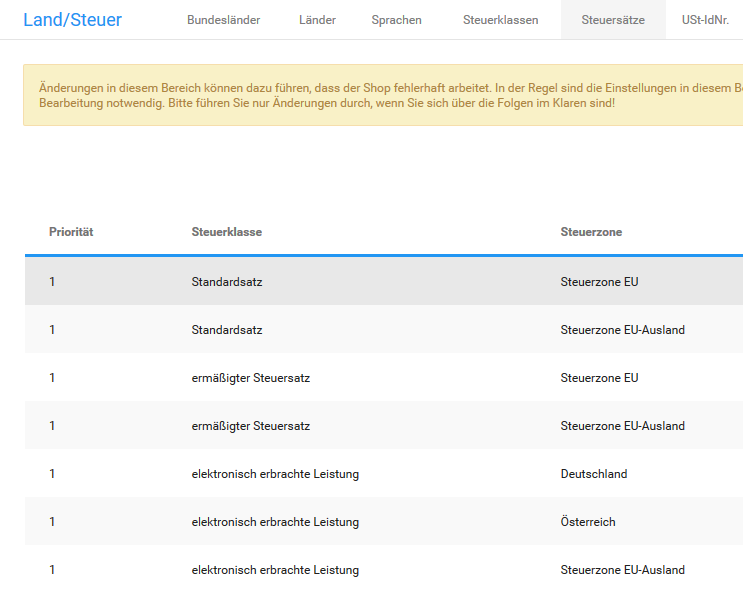This screenshot has width=743, height=601.
Task: Click elektronisch erbrachte Leistung in the Deutschland row
Action: [x=275, y=474]
